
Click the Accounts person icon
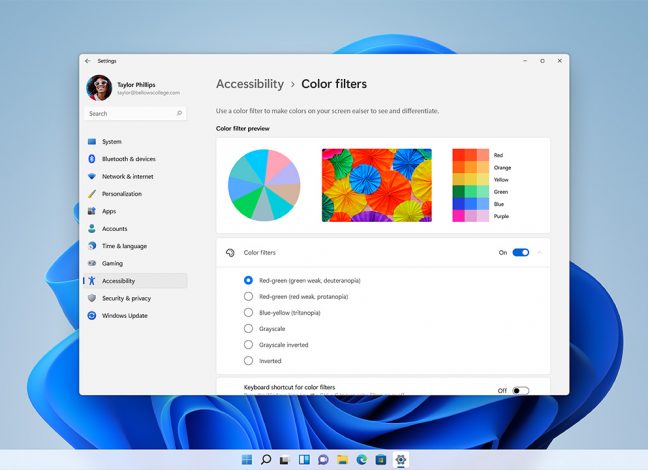coord(92,229)
